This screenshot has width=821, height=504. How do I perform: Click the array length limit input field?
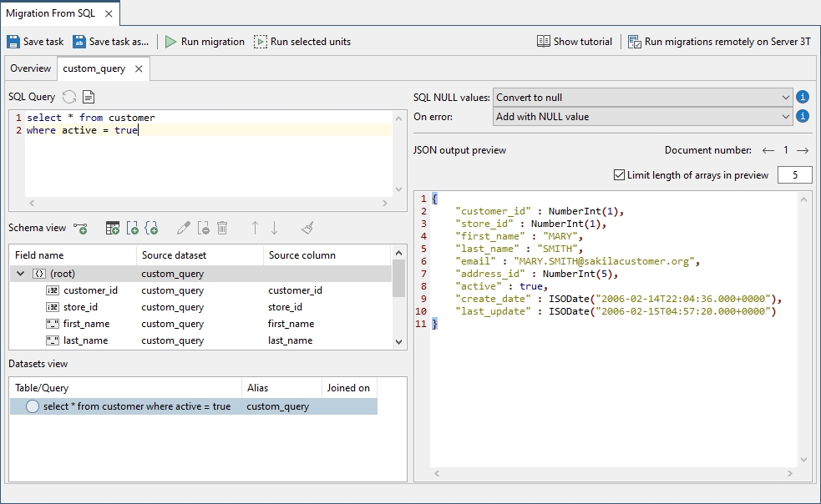(x=795, y=174)
